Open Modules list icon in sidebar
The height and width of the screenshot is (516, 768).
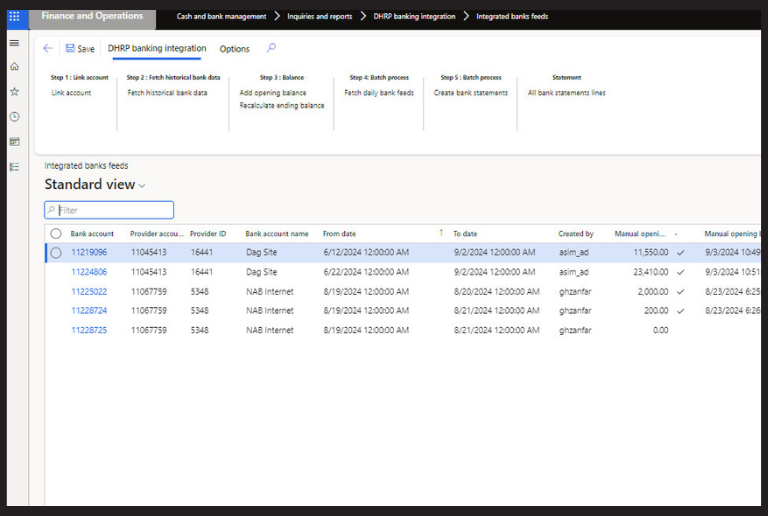pyautogui.click(x=15, y=167)
